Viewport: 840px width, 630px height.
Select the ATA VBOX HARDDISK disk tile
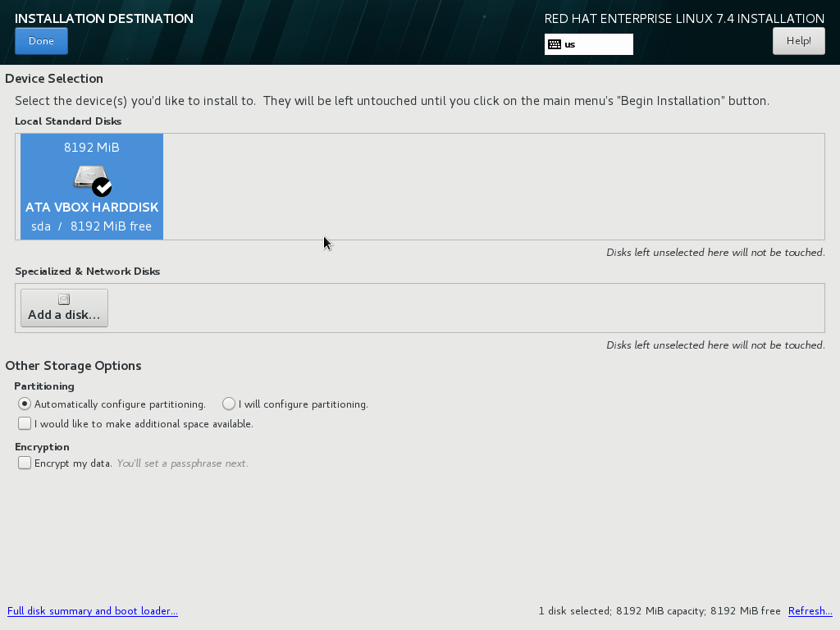tap(92, 186)
